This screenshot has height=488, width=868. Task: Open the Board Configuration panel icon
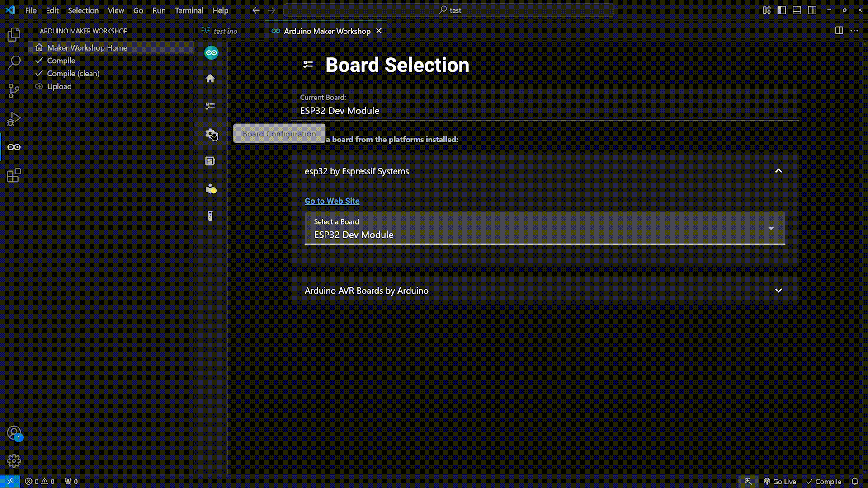click(x=211, y=133)
